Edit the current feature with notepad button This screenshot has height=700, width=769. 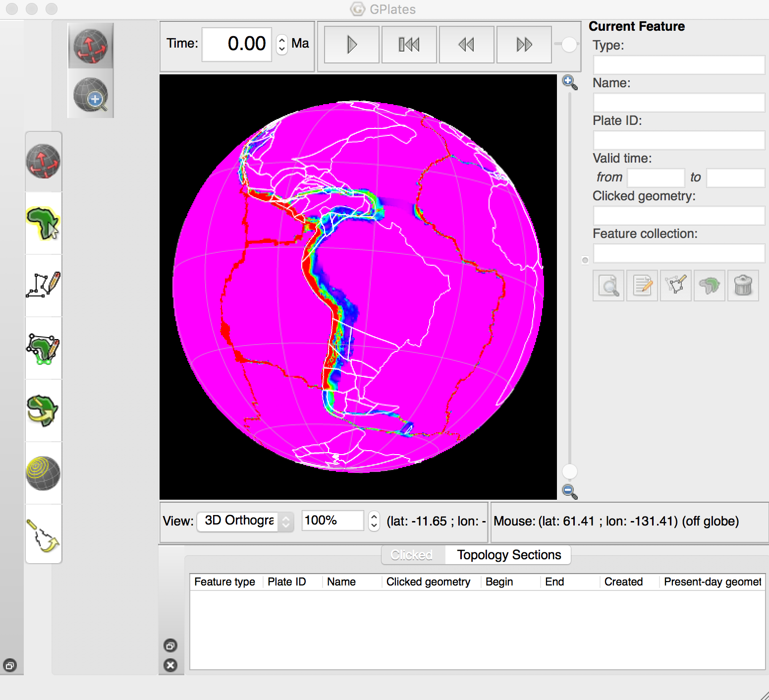(642, 286)
